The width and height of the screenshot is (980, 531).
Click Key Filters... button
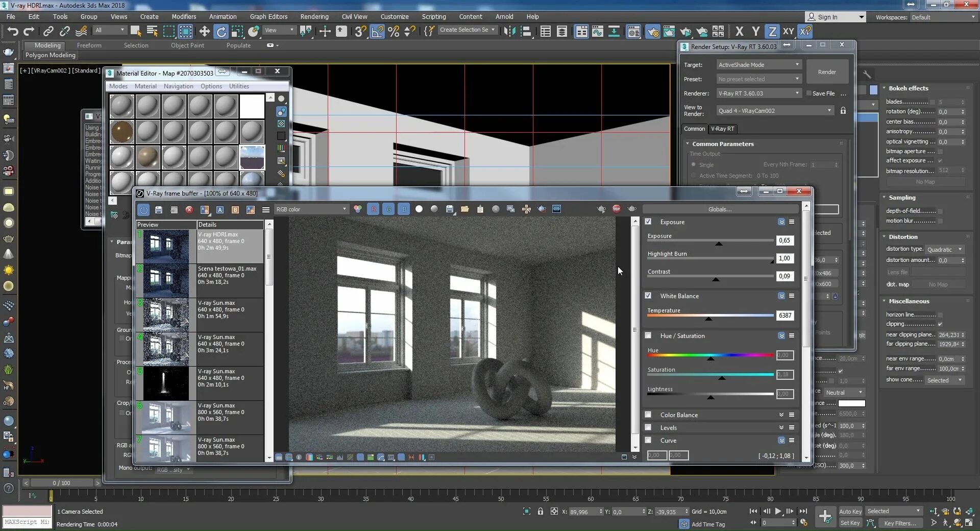900,523
